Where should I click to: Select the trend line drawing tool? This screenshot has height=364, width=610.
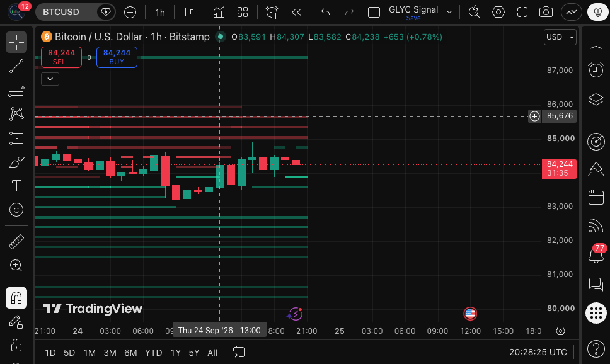click(16, 66)
